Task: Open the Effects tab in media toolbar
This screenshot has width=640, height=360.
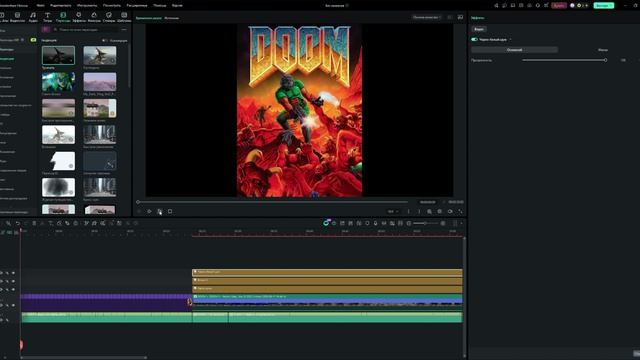Action: (78, 16)
